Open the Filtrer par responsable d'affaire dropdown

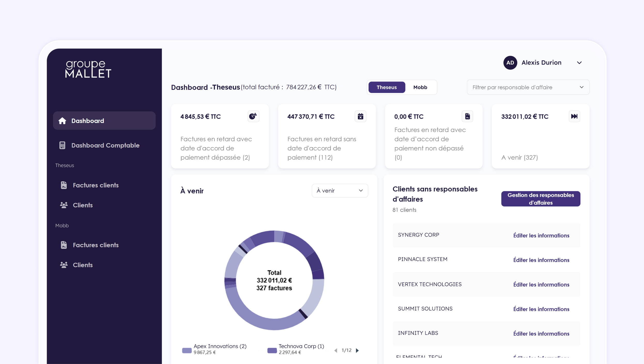[x=528, y=87]
